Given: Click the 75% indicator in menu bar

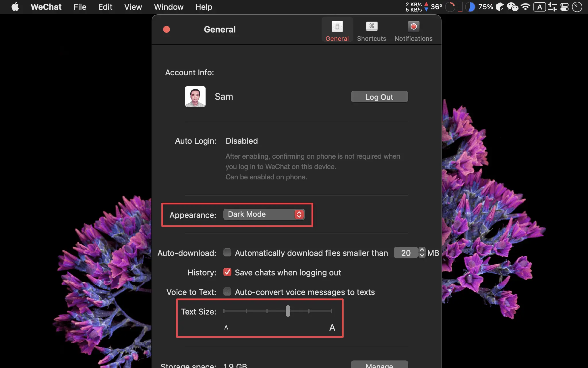Looking at the screenshot, I should pyautogui.click(x=486, y=7).
